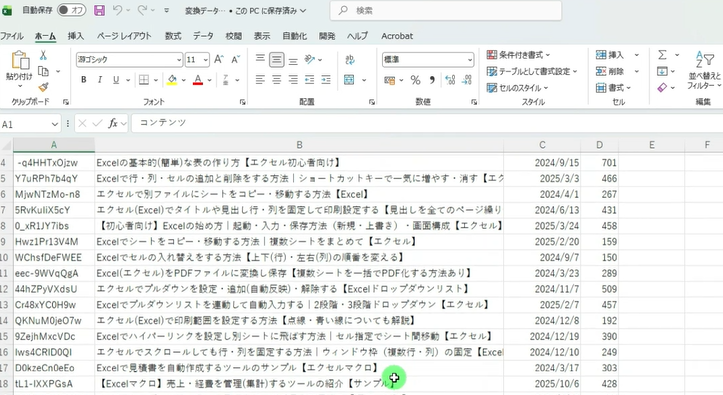Open the ファイル tab
This screenshot has height=395, width=723.
coord(12,36)
